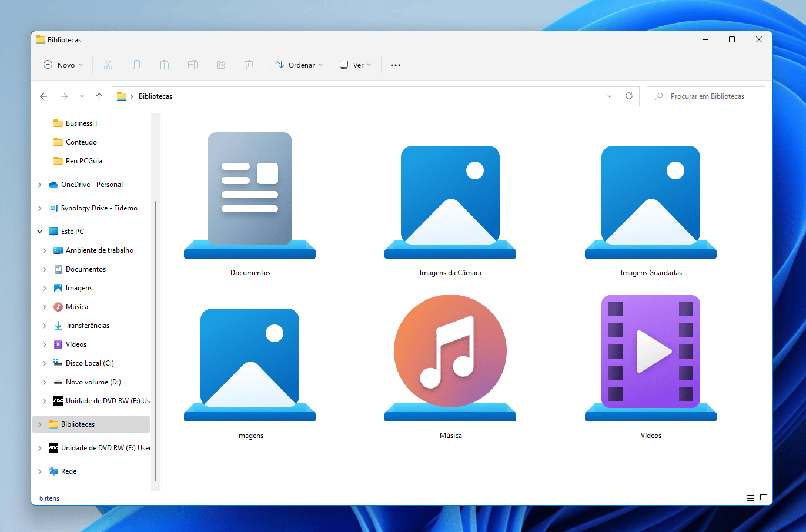
Task: Click the Delete trash can icon
Action: coord(249,65)
